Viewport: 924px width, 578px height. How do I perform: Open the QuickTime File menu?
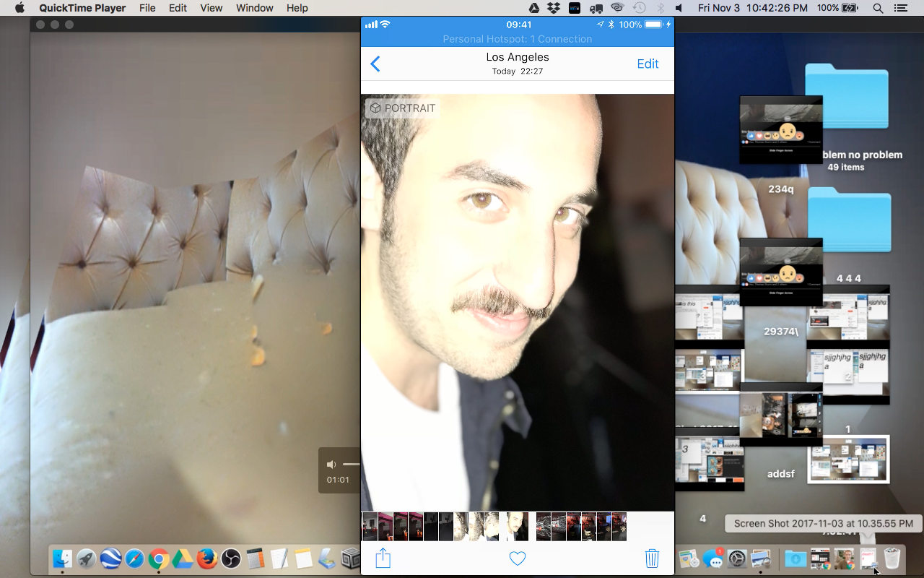147,8
